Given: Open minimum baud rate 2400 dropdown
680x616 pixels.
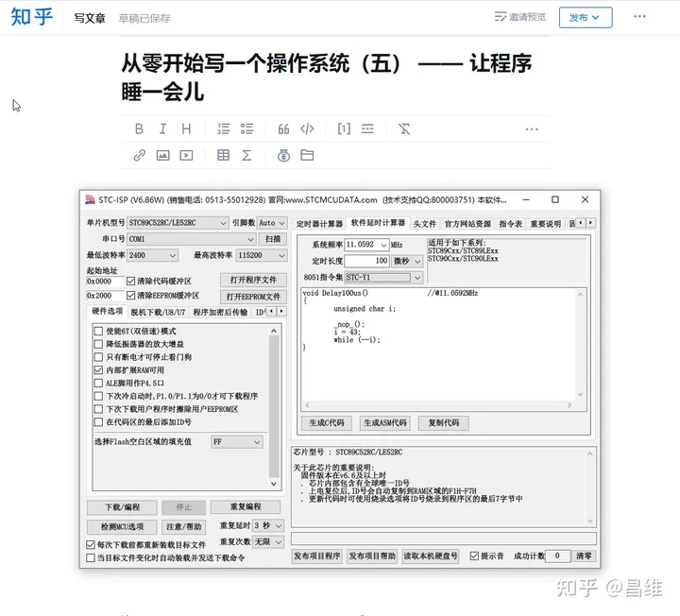Looking at the screenshot, I should [x=152, y=255].
